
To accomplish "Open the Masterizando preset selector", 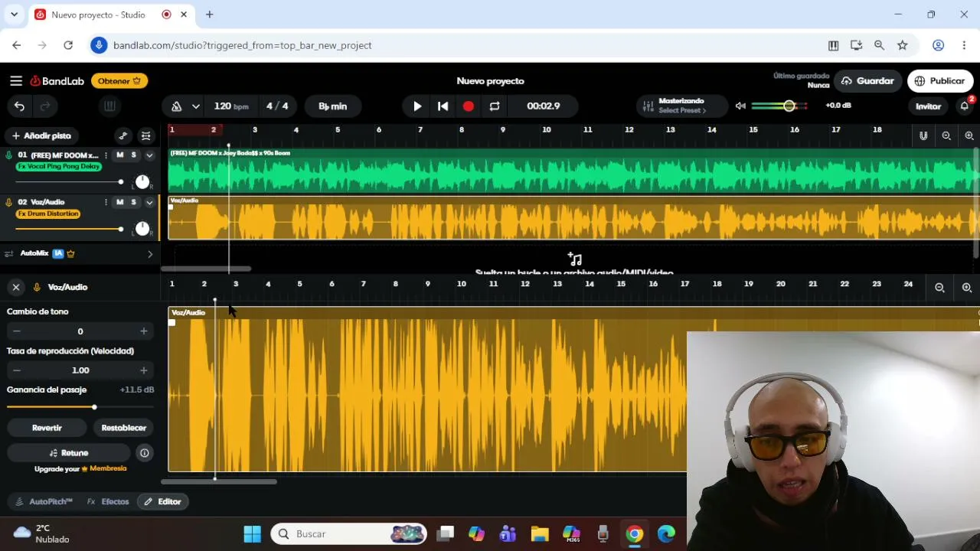I will [x=682, y=106].
